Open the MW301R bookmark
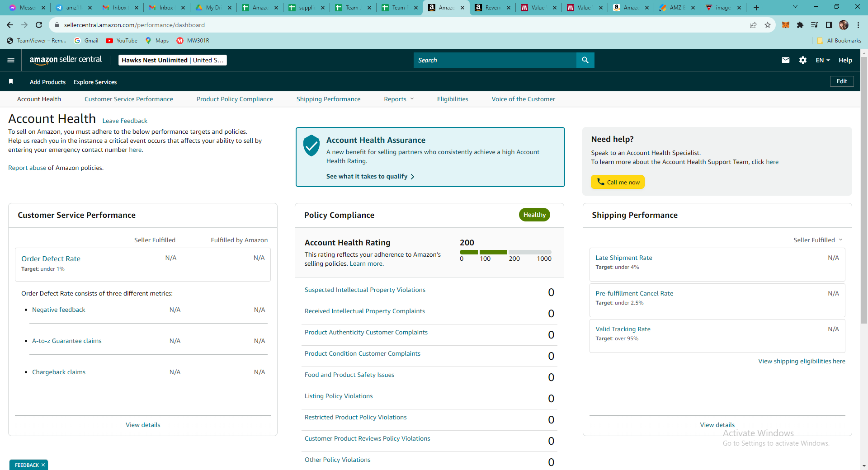Viewport: 868px width, 470px height. tap(193, 41)
